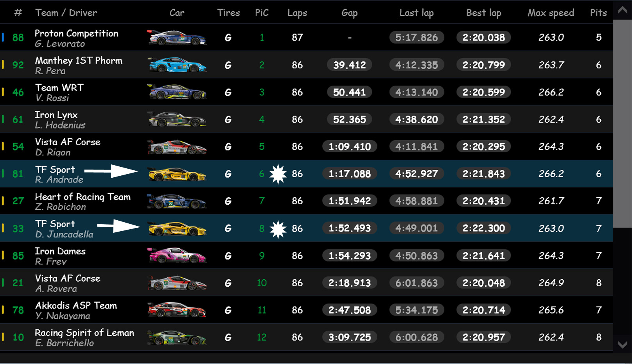Click the 39.412 gap badge

[349, 65]
